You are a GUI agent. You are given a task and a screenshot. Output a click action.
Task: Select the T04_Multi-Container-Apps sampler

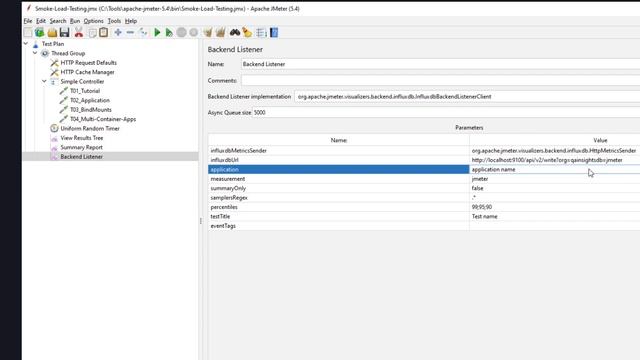(x=103, y=119)
